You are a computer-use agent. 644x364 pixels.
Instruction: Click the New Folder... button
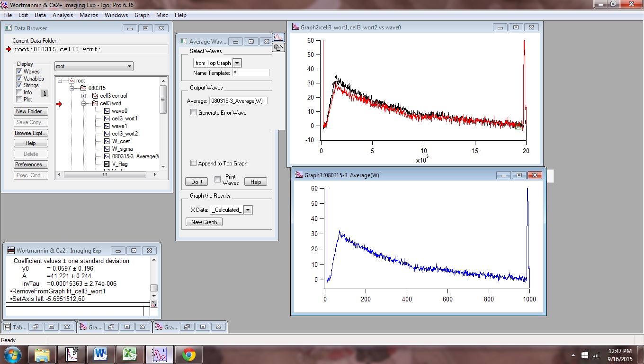(31, 111)
